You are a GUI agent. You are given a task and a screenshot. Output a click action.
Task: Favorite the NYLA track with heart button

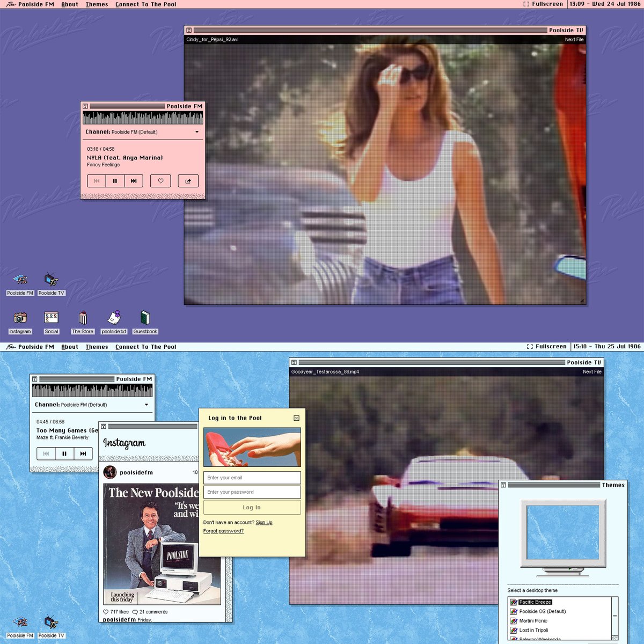point(160,181)
